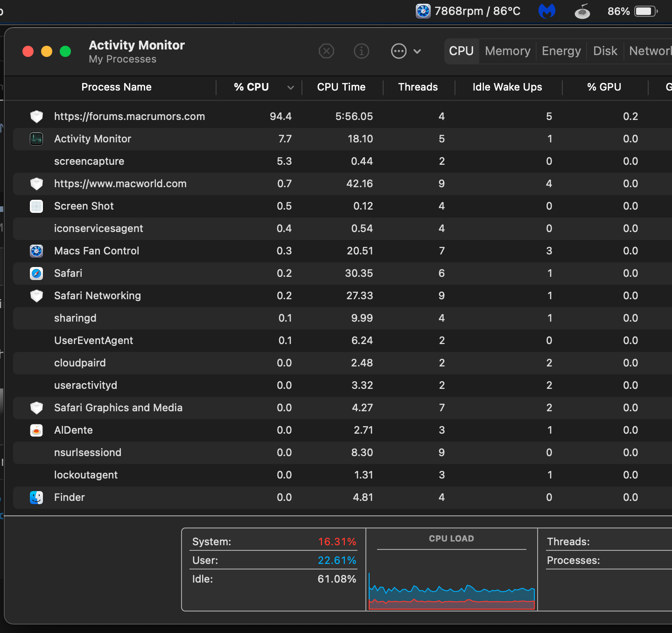Viewport: 672px width, 633px height.
Task: Switch to the Disk tab
Action: tap(605, 51)
